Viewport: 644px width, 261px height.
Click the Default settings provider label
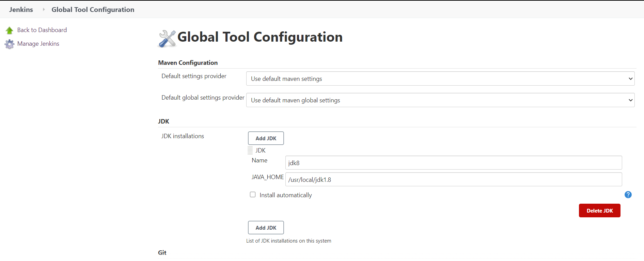tap(194, 76)
